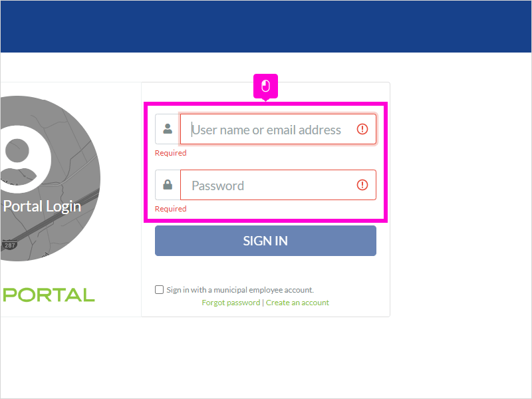Enable the municipal employee account checkbox
The width and height of the screenshot is (532, 399).
tap(159, 290)
